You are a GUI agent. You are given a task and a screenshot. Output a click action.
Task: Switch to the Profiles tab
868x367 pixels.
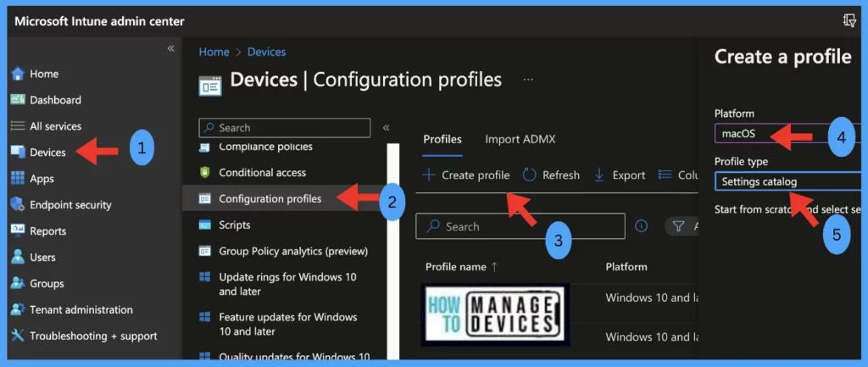pos(442,140)
